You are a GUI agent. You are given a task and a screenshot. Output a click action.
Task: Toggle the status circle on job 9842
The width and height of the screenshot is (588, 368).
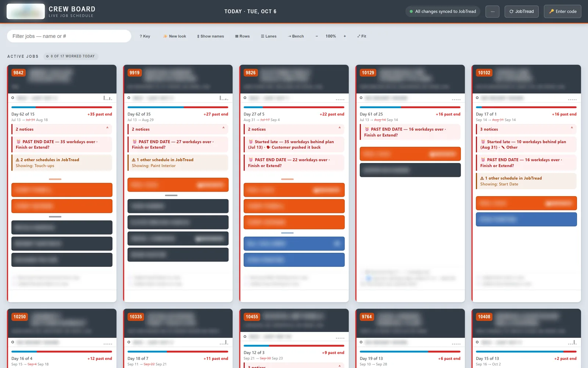(13, 98)
